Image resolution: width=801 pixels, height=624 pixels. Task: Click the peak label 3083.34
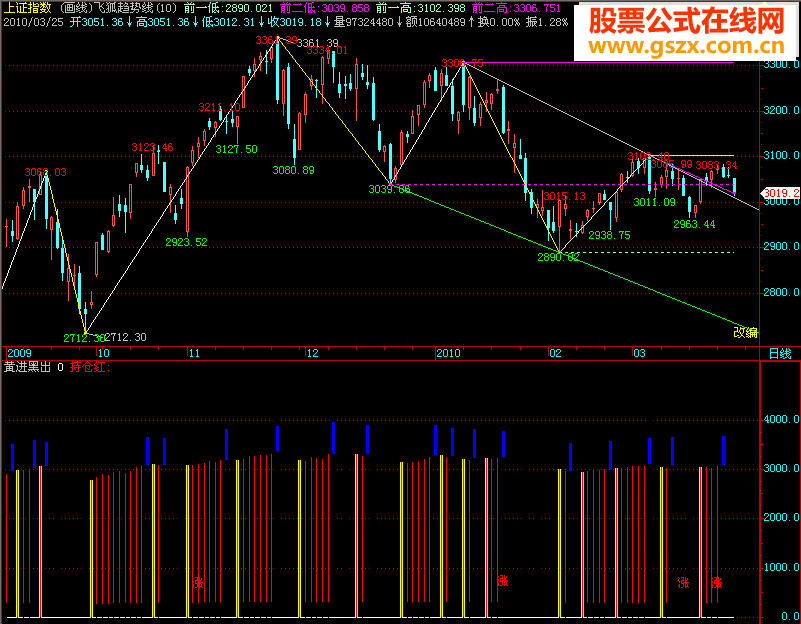click(717, 165)
